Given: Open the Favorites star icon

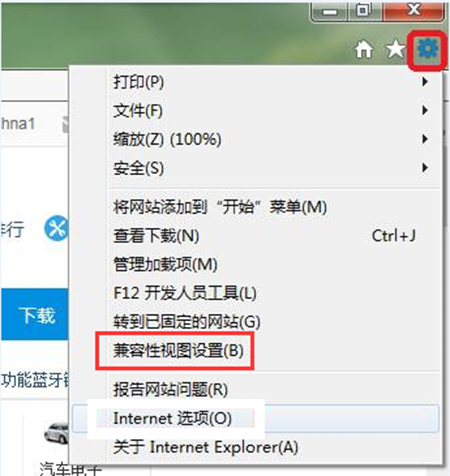Looking at the screenshot, I should [x=396, y=49].
